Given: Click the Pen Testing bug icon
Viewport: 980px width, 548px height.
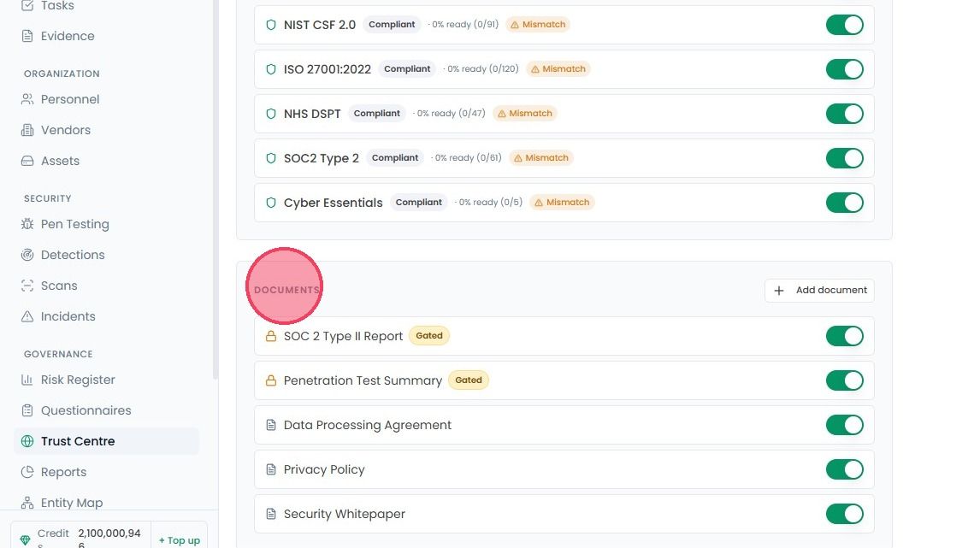Looking at the screenshot, I should pos(27,224).
